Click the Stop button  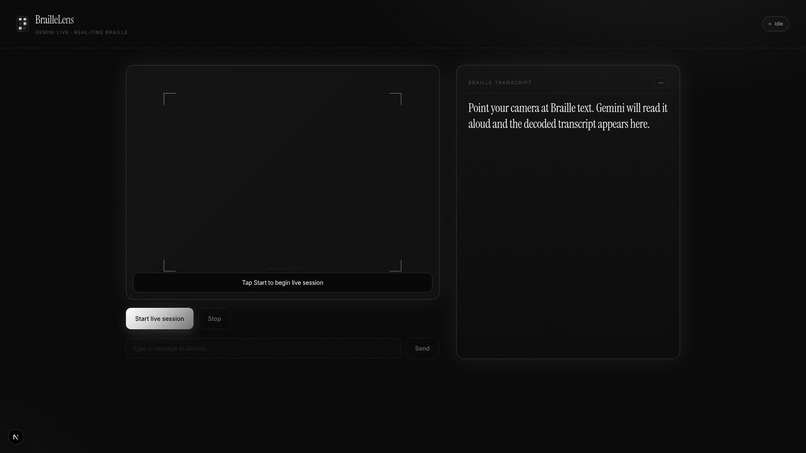point(214,319)
